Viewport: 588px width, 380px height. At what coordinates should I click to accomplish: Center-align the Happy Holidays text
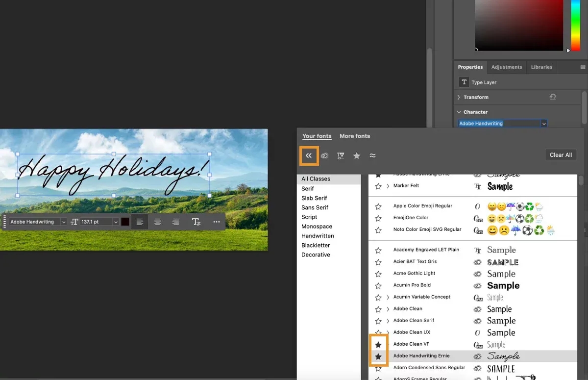[x=158, y=222]
